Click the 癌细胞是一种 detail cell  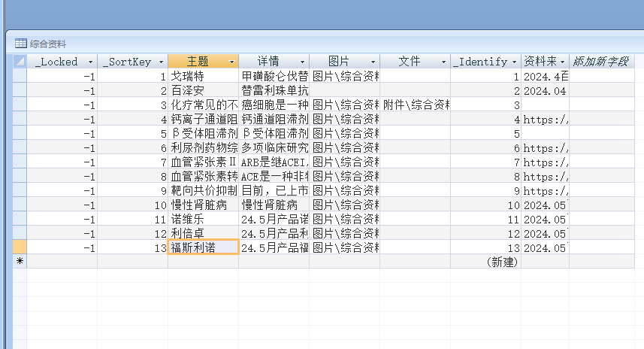(274, 105)
